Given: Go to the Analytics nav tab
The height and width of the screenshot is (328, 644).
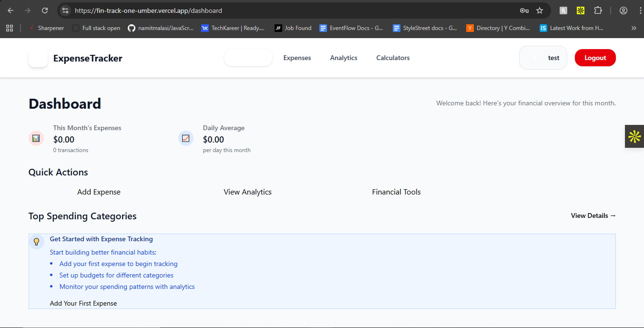Looking at the screenshot, I should 344,58.
